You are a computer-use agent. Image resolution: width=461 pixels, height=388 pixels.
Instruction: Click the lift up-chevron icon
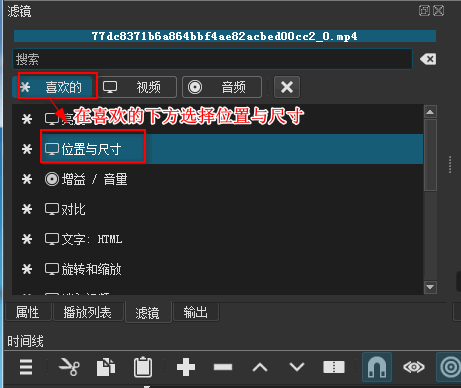(x=260, y=367)
